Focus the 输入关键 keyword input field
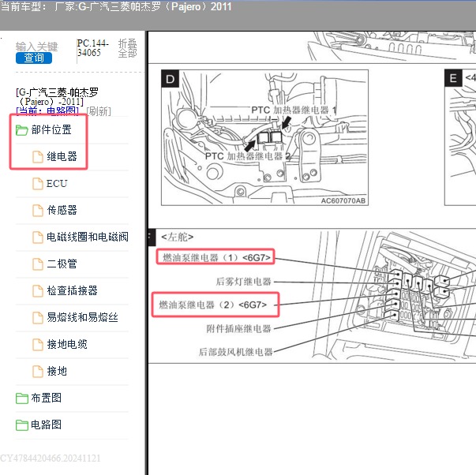 point(37,47)
